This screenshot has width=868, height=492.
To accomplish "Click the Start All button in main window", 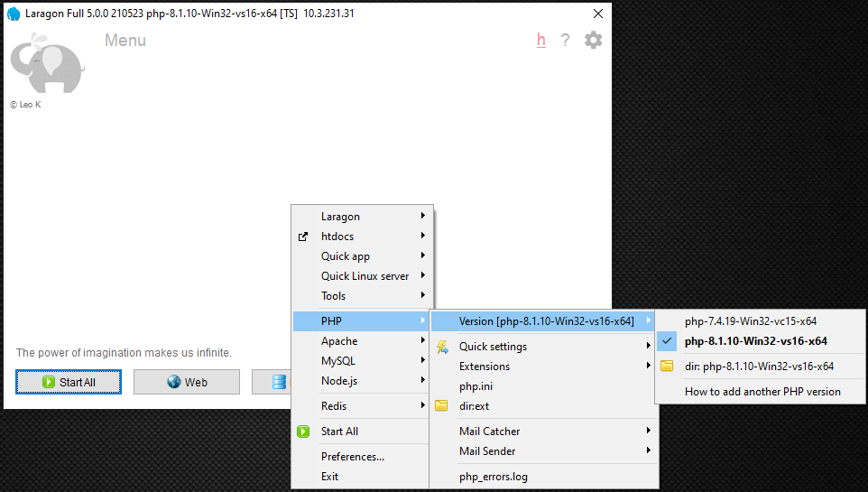I will tap(68, 382).
